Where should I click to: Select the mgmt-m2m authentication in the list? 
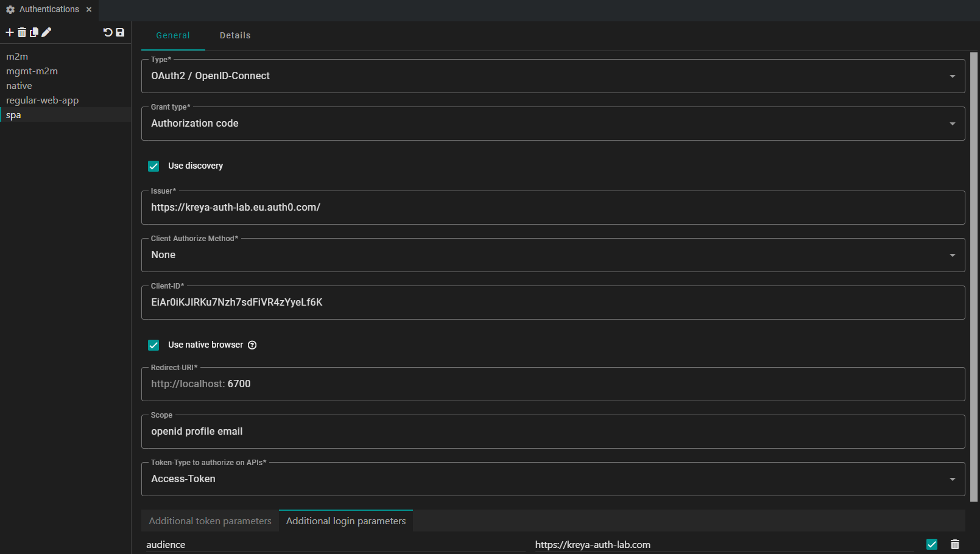pos(32,71)
